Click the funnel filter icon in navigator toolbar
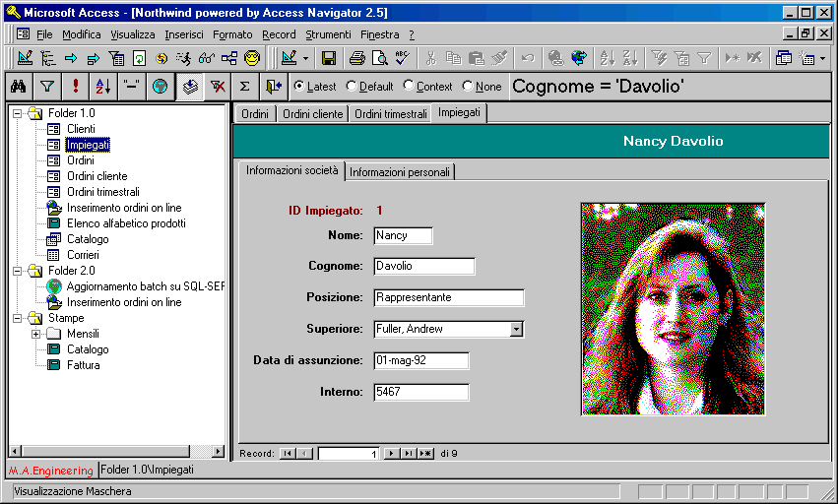This screenshot has height=504, width=838. pos(46,87)
